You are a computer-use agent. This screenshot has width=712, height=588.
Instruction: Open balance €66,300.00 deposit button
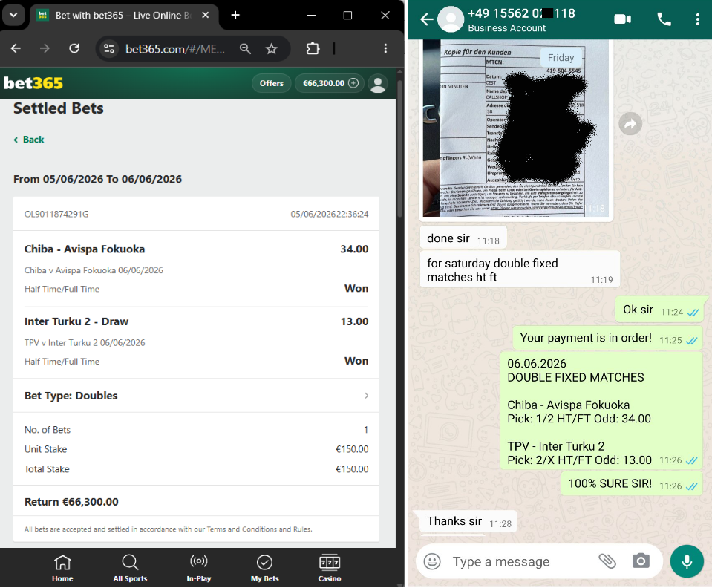click(x=330, y=83)
